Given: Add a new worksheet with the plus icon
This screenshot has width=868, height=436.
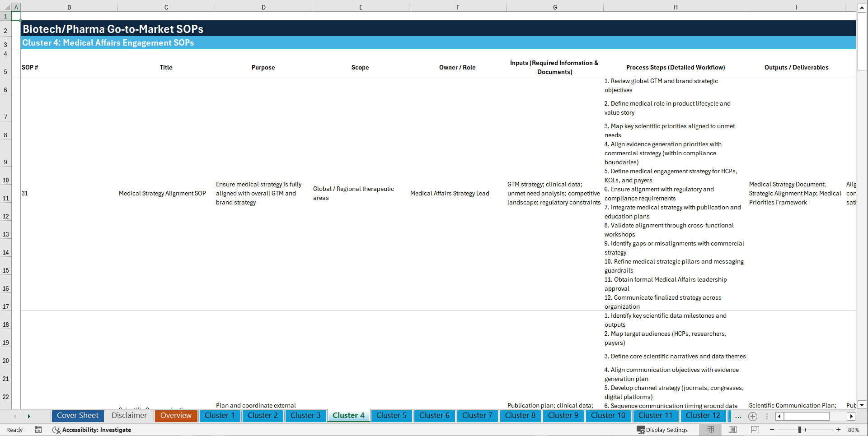Looking at the screenshot, I should 753,416.
